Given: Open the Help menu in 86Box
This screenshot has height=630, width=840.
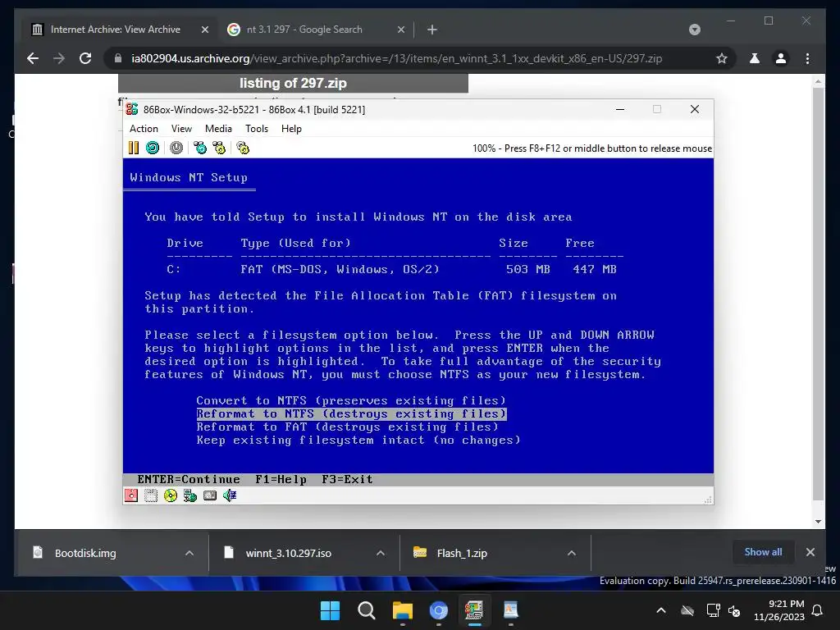Looking at the screenshot, I should (291, 129).
